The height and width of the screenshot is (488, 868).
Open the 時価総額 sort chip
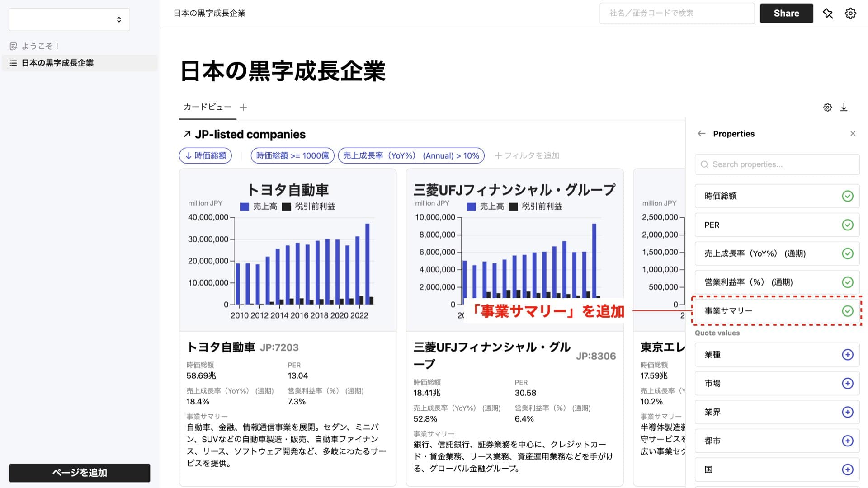coord(206,155)
